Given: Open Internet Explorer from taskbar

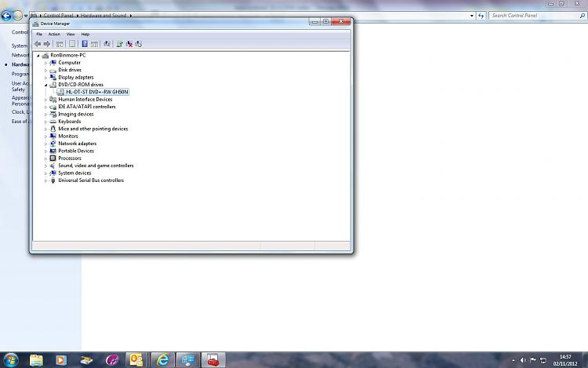Looking at the screenshot, I should (x=162, y=360).
